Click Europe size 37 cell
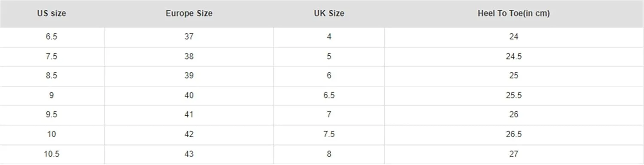This screenshot has height=165, width=644. click(189, 37)
